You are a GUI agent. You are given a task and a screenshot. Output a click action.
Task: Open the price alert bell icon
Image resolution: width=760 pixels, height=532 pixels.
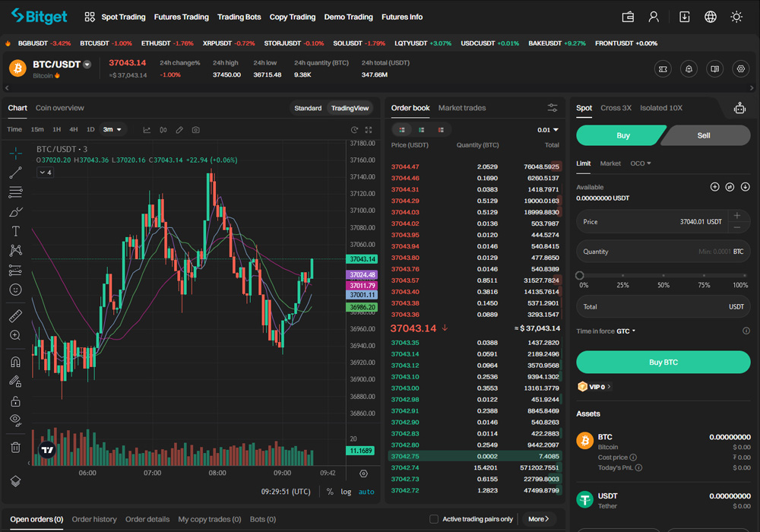(689, 69)
